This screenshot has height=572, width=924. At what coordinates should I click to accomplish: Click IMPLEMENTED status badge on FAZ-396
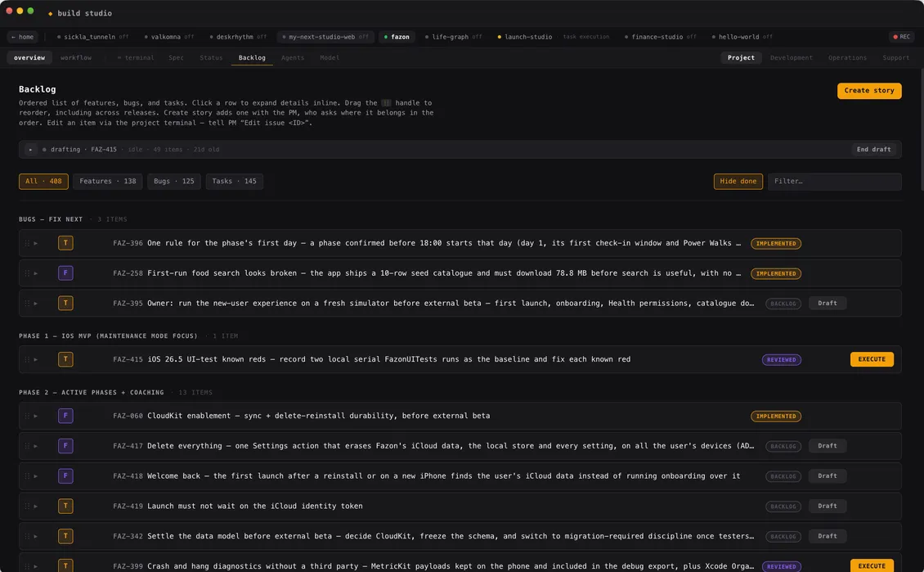(775, 244)
